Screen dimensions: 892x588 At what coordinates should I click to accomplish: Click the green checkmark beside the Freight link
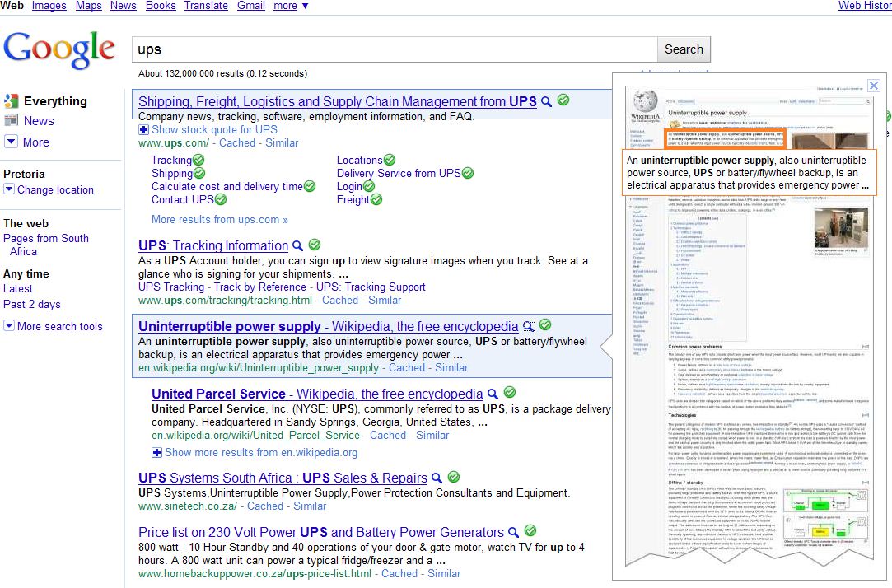point(378,199)
